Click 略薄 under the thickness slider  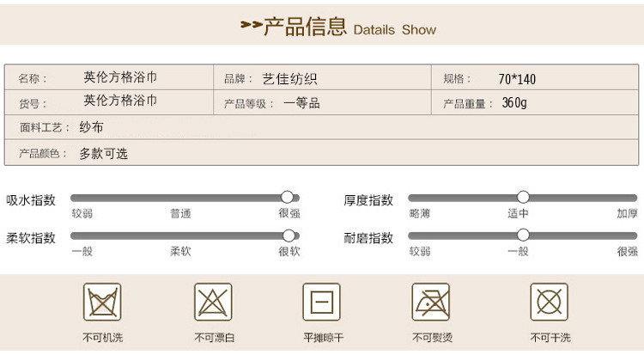420,213
